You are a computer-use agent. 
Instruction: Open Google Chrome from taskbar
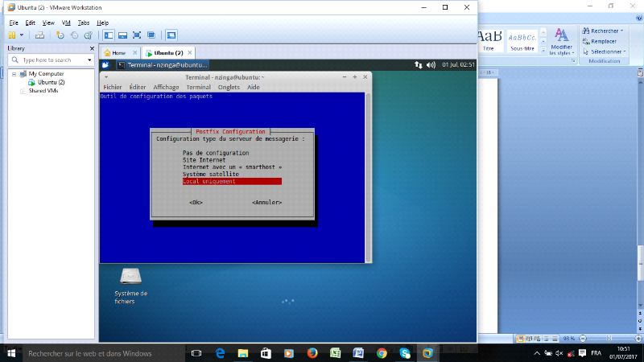coord(382,353)
